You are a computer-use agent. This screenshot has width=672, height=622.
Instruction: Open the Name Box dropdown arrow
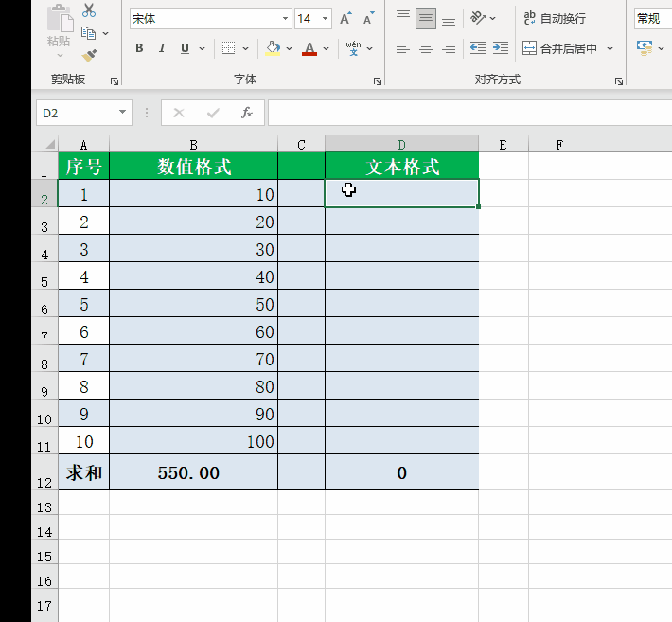click(x=123, y=113)
